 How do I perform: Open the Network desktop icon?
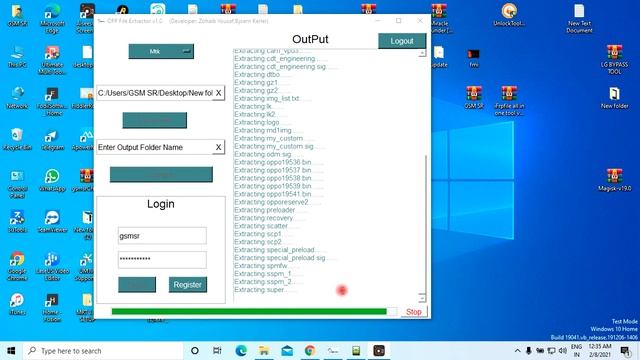pyautogui.click(x=17, y=98)
